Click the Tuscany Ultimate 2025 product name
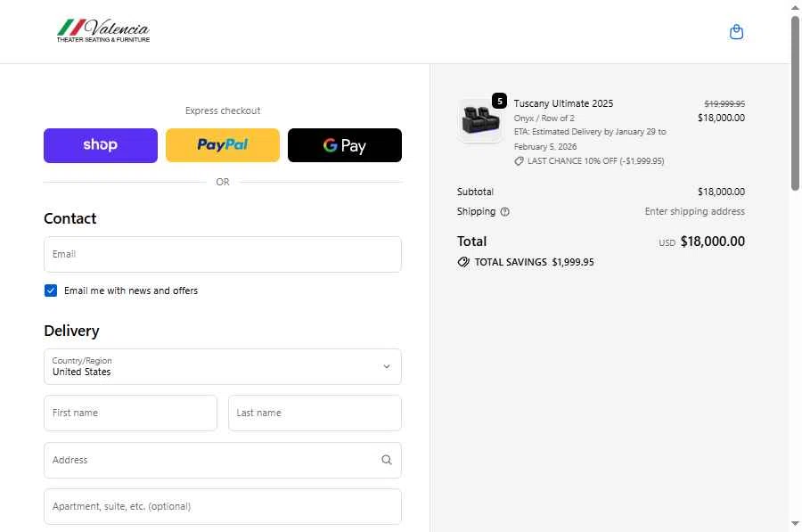 [563, 103]
